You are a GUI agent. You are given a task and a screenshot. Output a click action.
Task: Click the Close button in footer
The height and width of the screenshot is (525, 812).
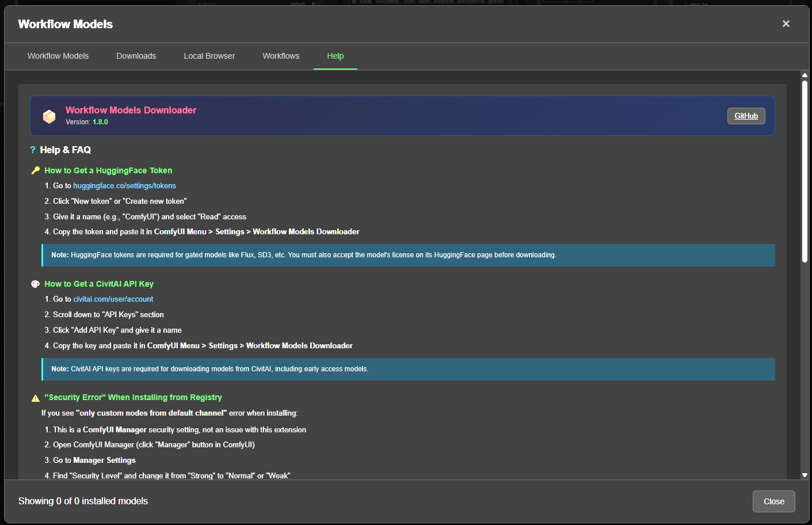click(x=774, y=501)
